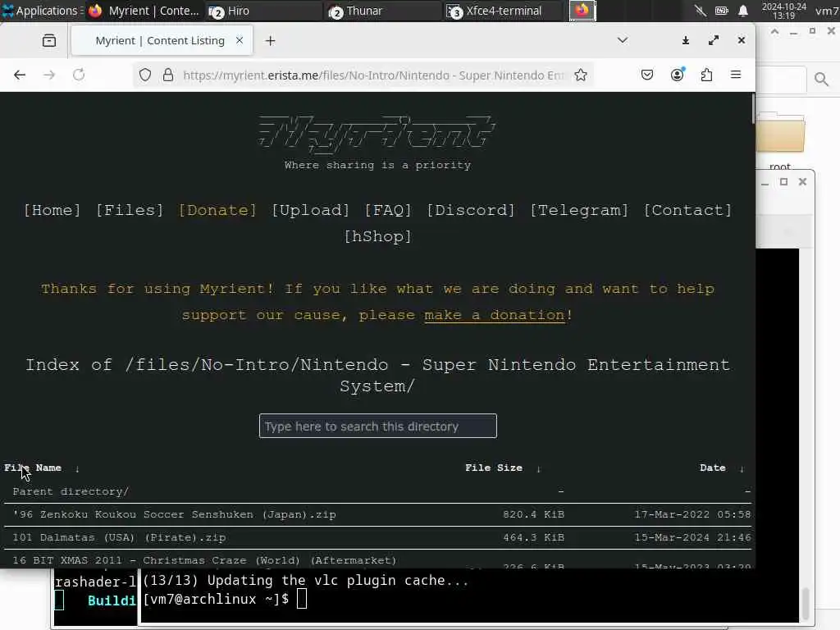Viewport: 840px width, 630px height.
Task: Open tracking protection shield icon
Action: (x=144, y=75)
